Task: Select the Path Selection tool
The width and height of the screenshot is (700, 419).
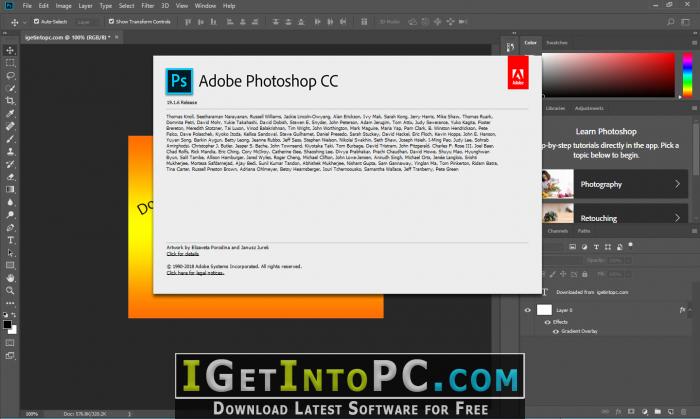Action: tap(10, 253)
